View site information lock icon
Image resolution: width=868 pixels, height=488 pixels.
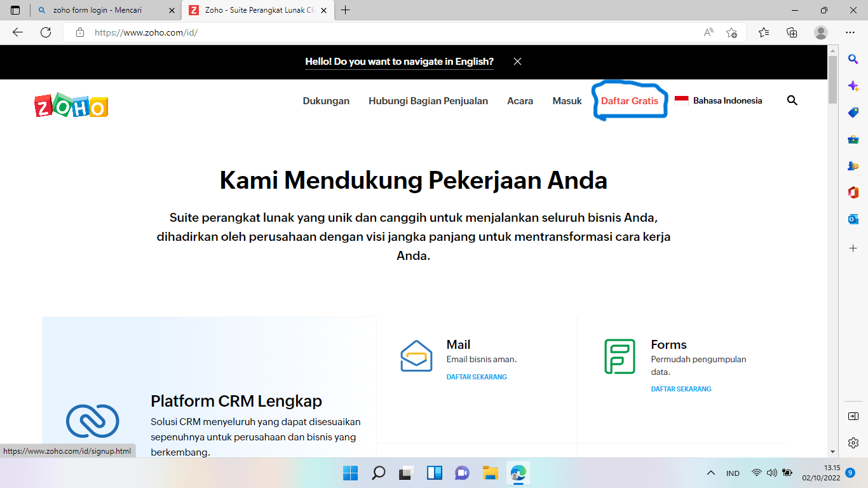pyautogui.click(x=80, y=32)
